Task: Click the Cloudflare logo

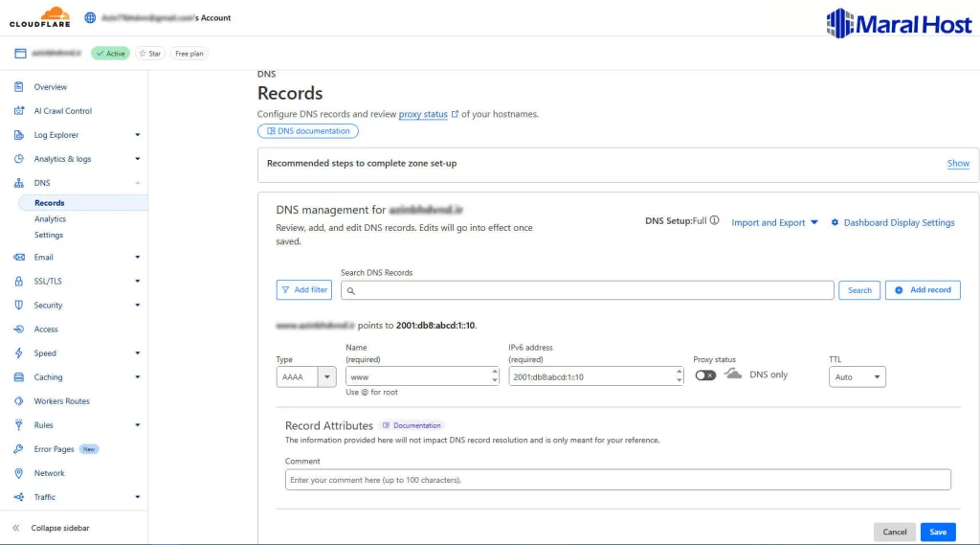Action: click(x=40, y=17)
